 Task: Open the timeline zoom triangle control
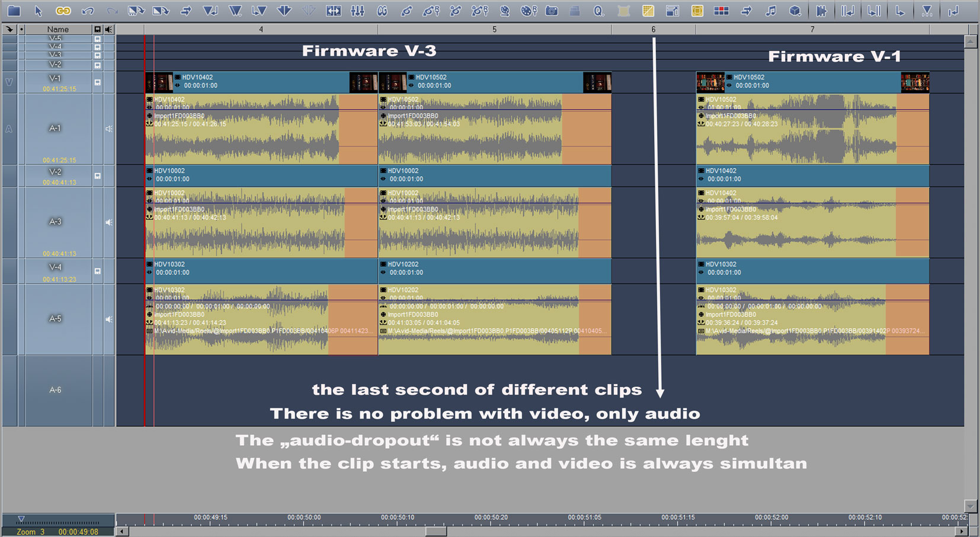click(x=21, y=519)
